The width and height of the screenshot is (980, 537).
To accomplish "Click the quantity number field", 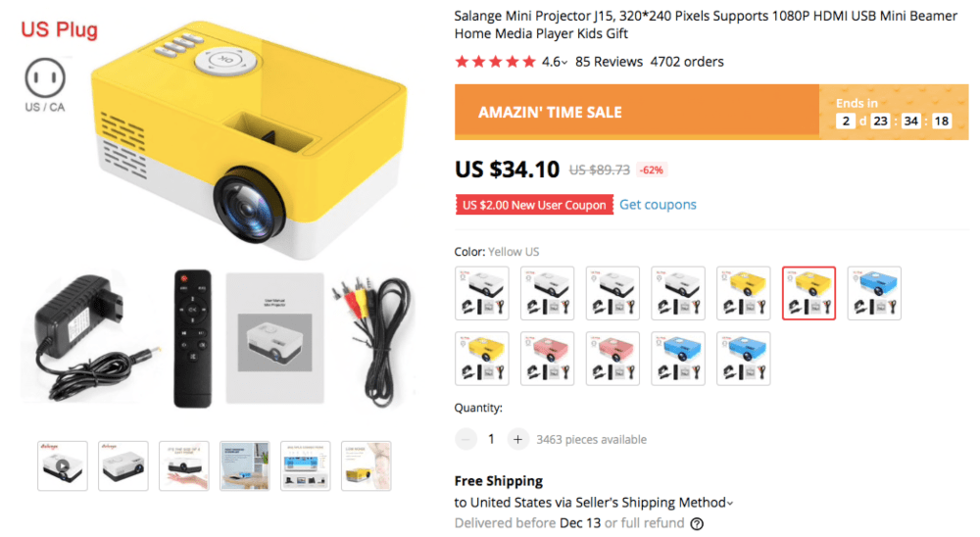I will [491, 439].
